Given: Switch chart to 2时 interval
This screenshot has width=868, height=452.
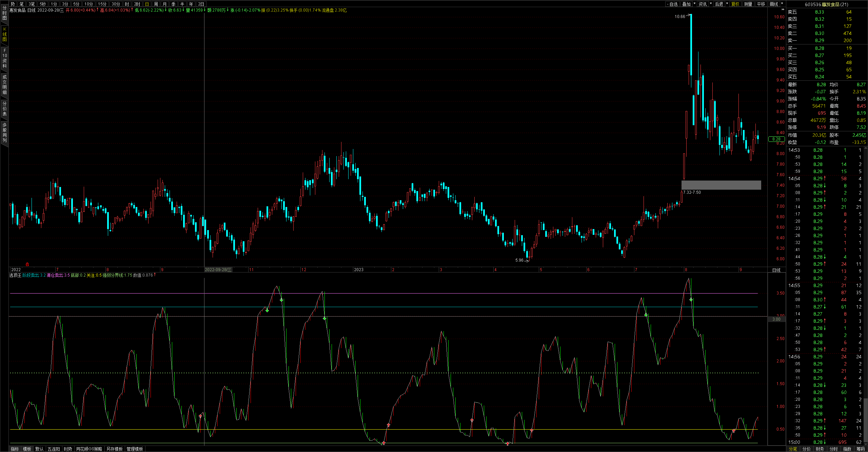Looking at the screenshot, I should [137, 4].
